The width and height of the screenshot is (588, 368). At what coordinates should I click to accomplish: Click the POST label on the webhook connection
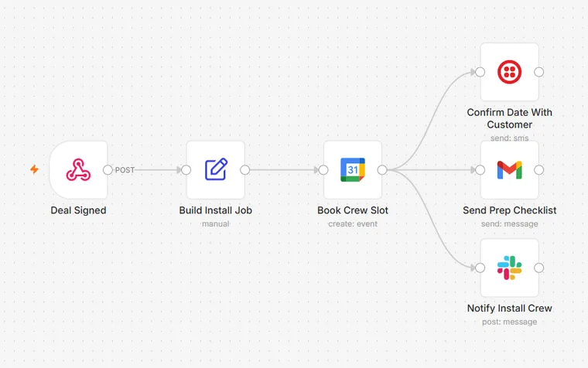[x=125, y=170]
